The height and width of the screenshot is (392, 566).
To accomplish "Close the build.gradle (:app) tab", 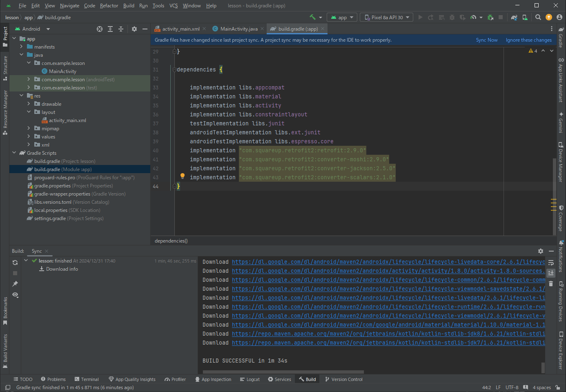I will (x=323, y=29).
